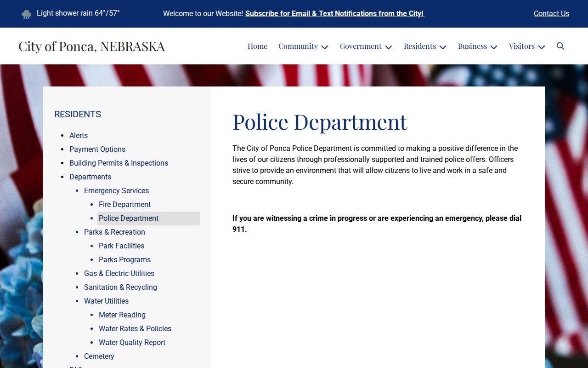Open the RESIDENTS sidebar heading
The width and height of the screenshot is (588, 368).
point(78,114)
